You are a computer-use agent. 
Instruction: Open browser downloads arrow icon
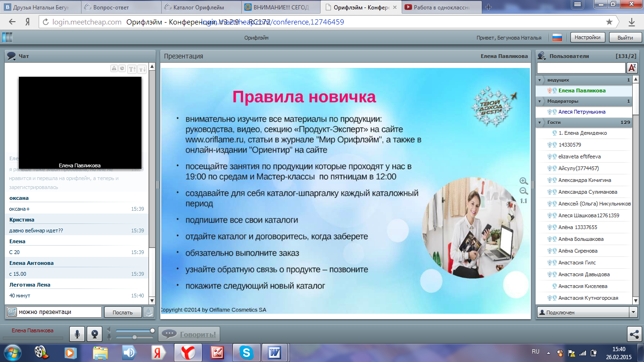pyautogui.click(x=632, y=22)
